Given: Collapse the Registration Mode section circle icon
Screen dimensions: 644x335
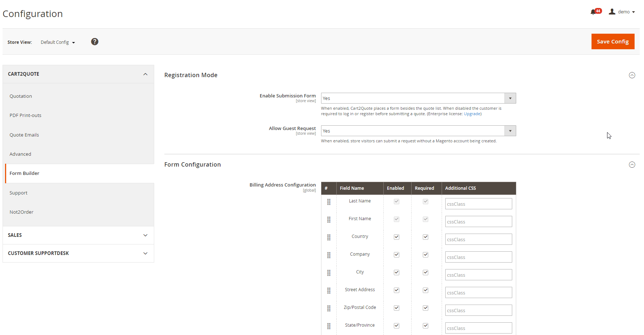Looking at the screenshot, I should pyautogui.click(x=632, y=75).
